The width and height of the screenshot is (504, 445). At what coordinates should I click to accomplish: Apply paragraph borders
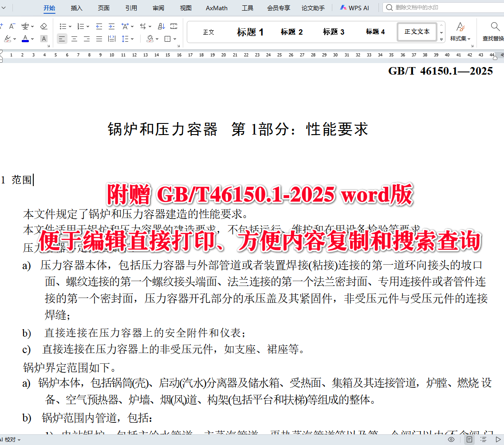(x=167, y=39)
